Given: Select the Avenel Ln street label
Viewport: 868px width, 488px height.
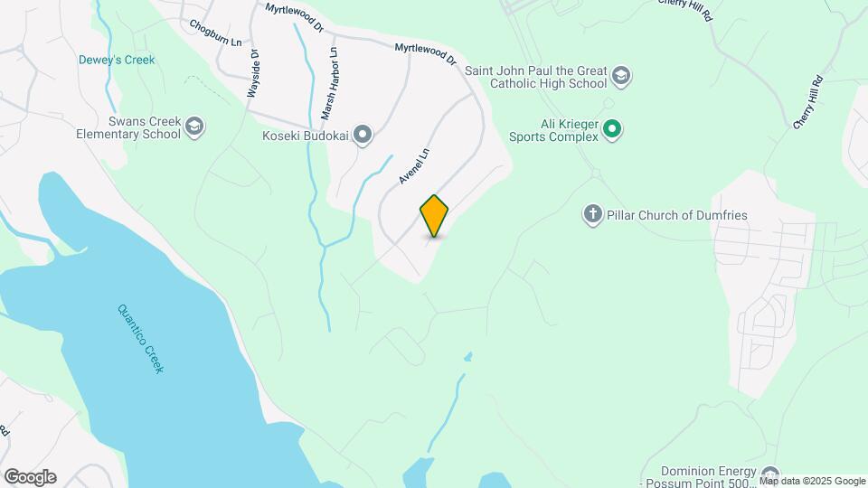Looking at the screenshot, I should (414, 166).
